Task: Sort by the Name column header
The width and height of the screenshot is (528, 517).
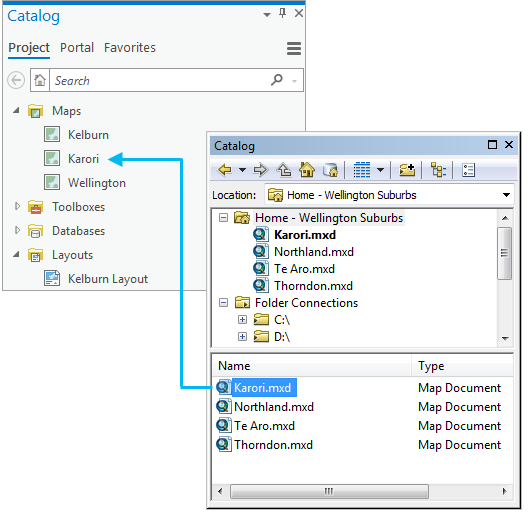Action: pyautogui.click(x=311, y=365)
